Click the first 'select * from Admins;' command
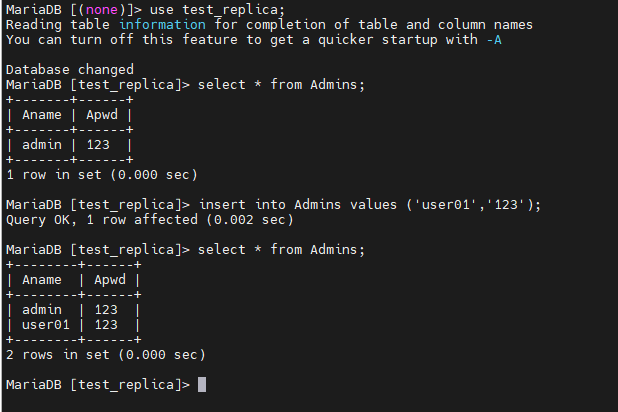Screen dimensions: 618x412 pos(281,85)
